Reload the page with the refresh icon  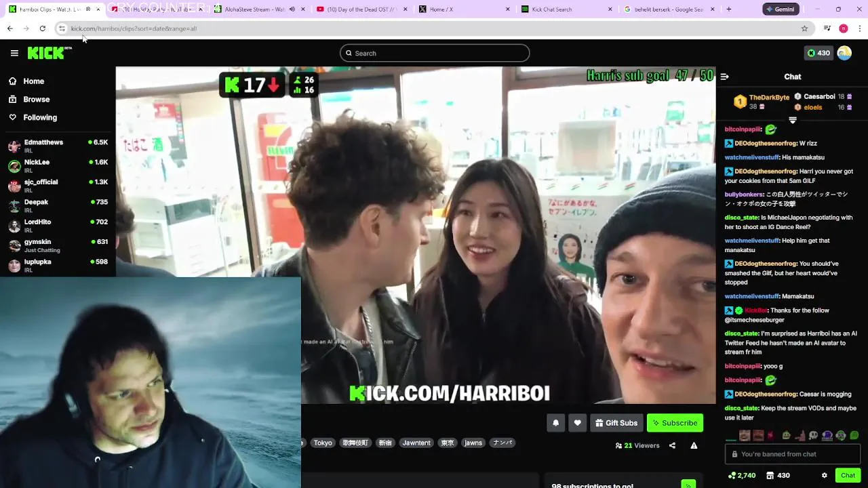pyautogui.click(x=42, y=28)
